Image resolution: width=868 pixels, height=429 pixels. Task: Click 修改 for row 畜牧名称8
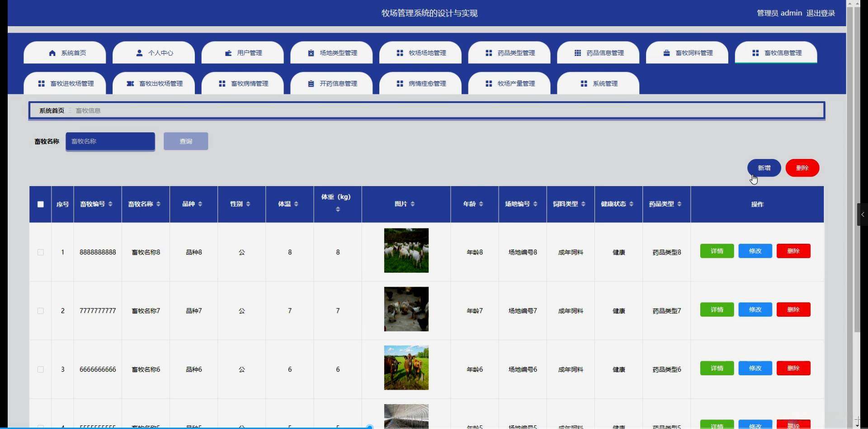point(755,251)
